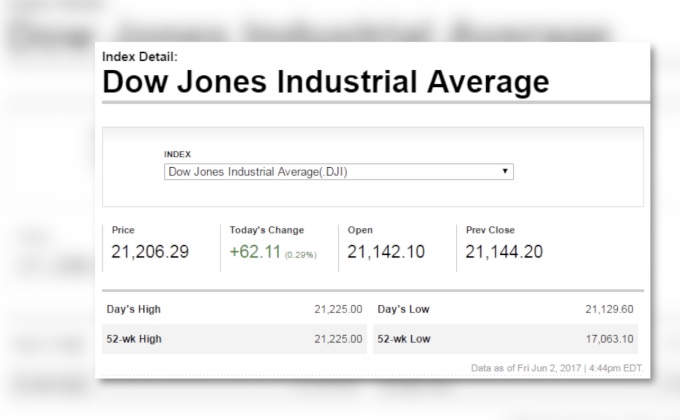Click the Index Detail label above the heading
Screen dimensions: 680x420
click(x=140, y=57)
